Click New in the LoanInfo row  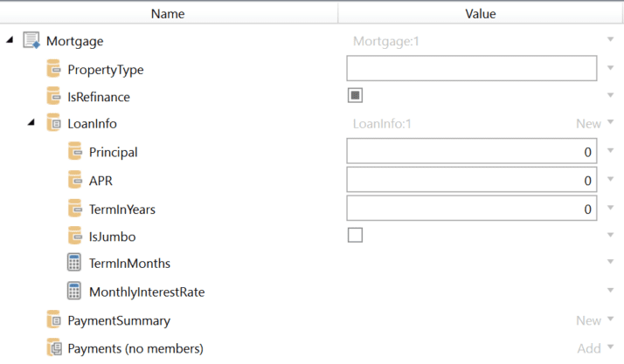[588, 124]
